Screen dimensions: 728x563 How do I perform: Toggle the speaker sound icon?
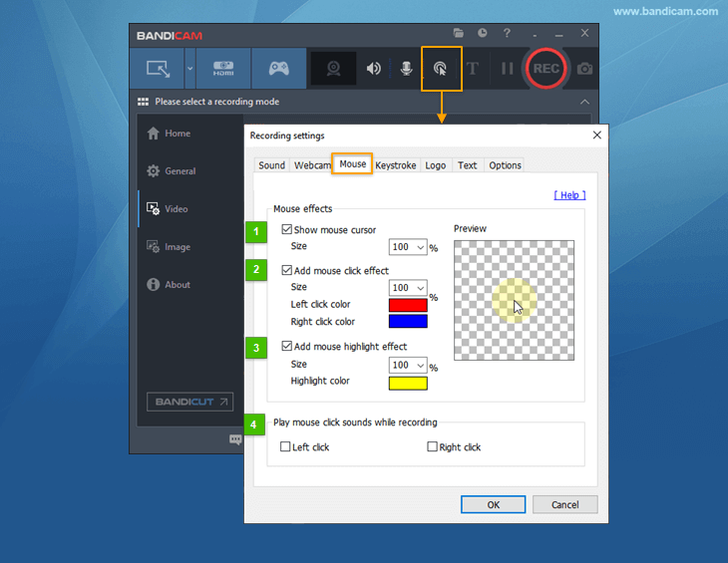373,69
